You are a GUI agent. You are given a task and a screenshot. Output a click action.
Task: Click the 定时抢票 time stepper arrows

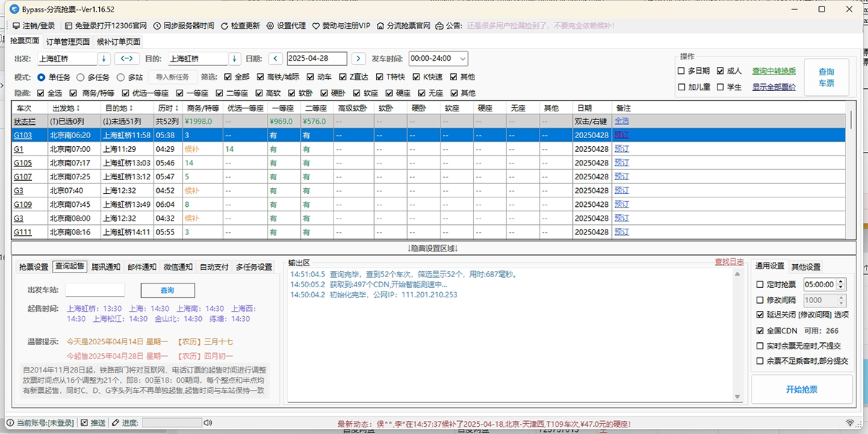point(839,285)
